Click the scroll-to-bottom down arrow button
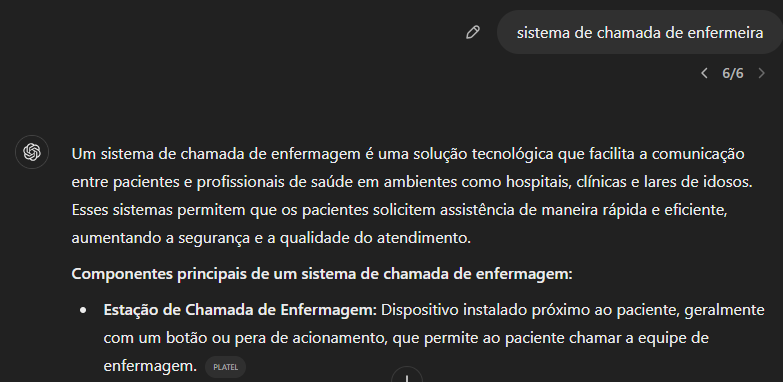783x382 pixels. [x=407, y=376]
